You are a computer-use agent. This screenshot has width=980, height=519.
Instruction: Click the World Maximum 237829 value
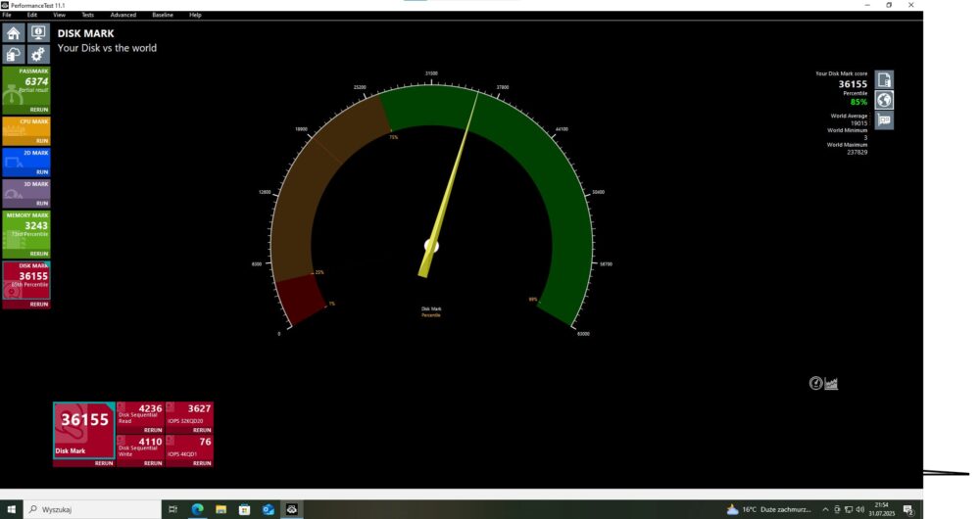click(x=857, y=152)
